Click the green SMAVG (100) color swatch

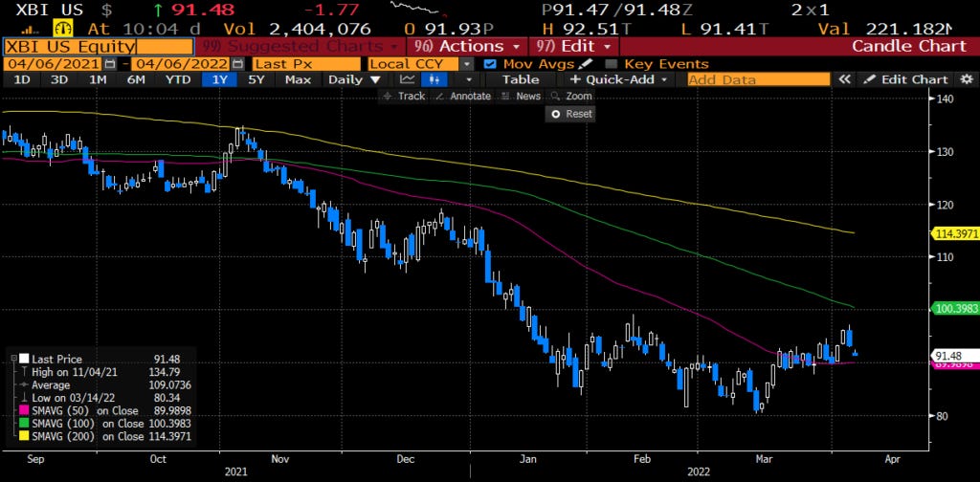[x=24, y=424]
